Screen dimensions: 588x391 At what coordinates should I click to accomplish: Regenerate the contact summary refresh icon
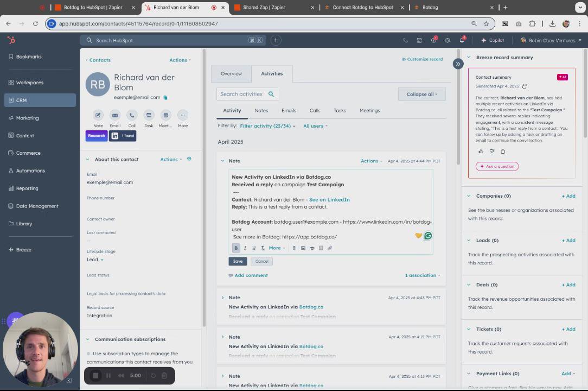(x=524, y=86)
